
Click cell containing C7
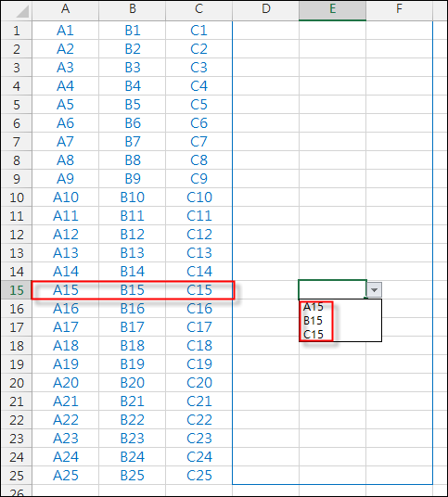198,142
